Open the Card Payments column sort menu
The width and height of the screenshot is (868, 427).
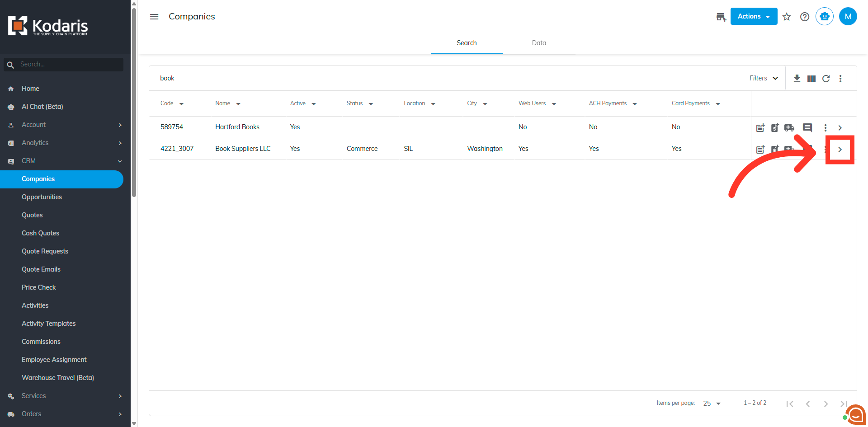click(718, 104)
